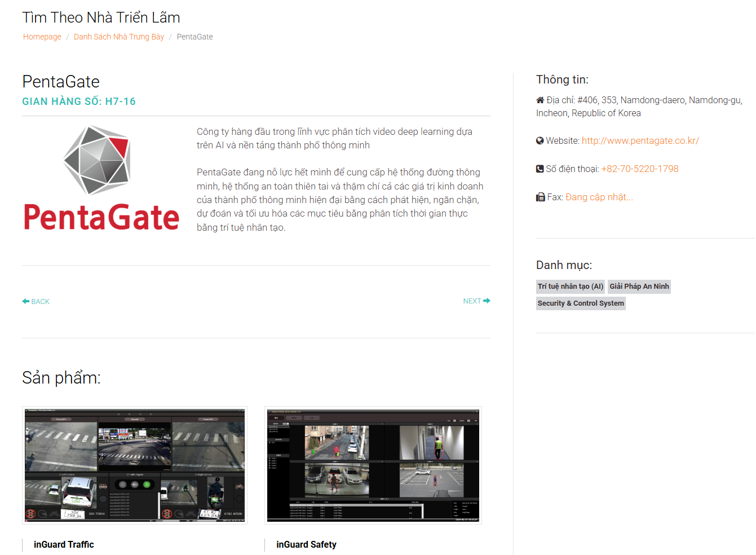Select the Security & Control System tag
Screen dimensions: 756x555
[x=581, y=303]
